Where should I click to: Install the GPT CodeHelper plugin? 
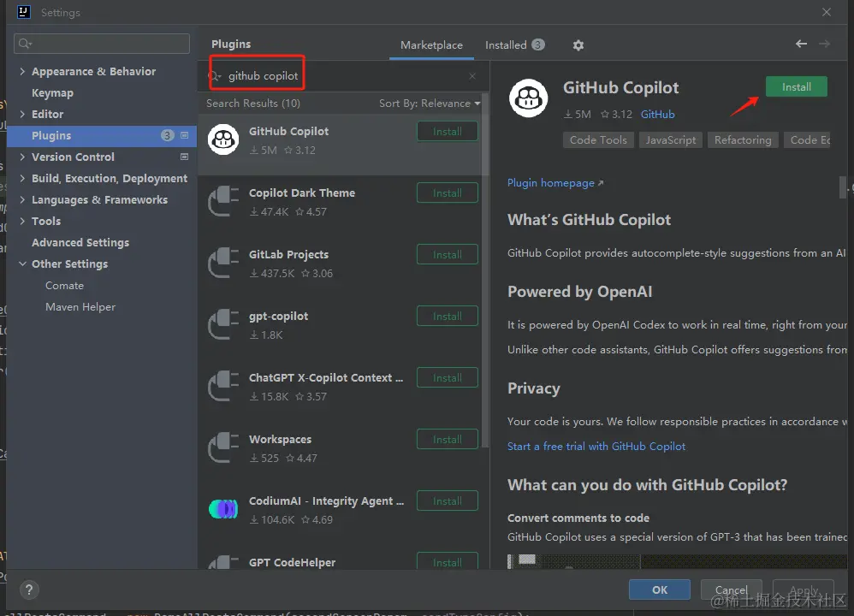pos(448,561)
